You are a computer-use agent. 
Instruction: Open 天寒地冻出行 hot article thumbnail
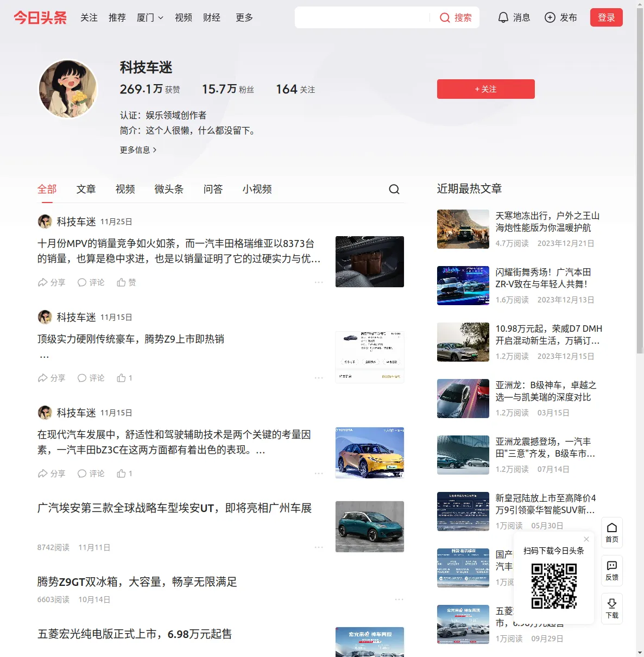pyautogui.click(x=463, y=229)
